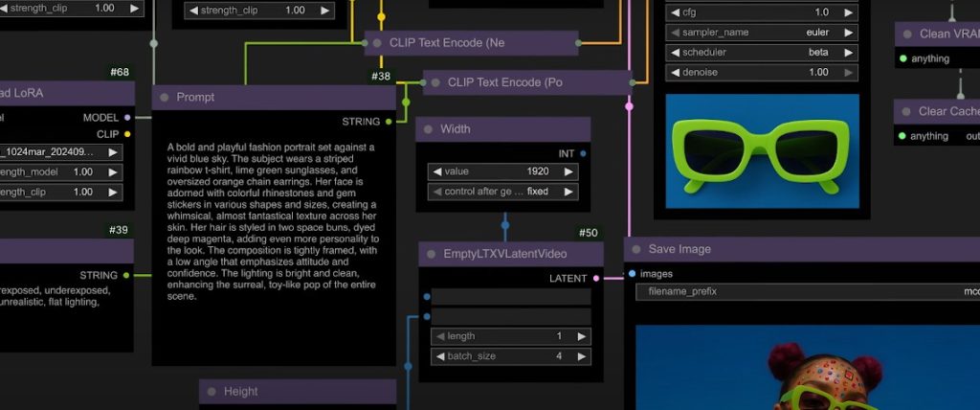Increase the length value using right arrow
980x410 pixels.
(581, 336)
